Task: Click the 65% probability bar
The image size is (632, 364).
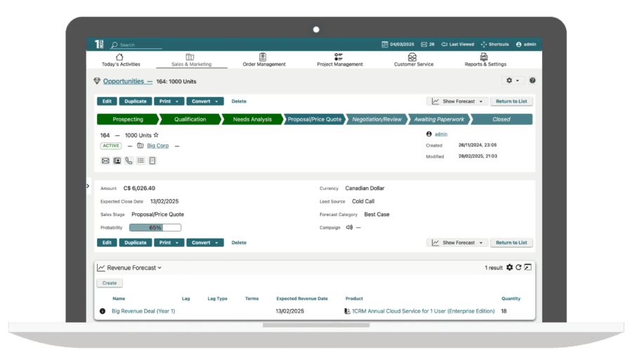Action: 155,227
